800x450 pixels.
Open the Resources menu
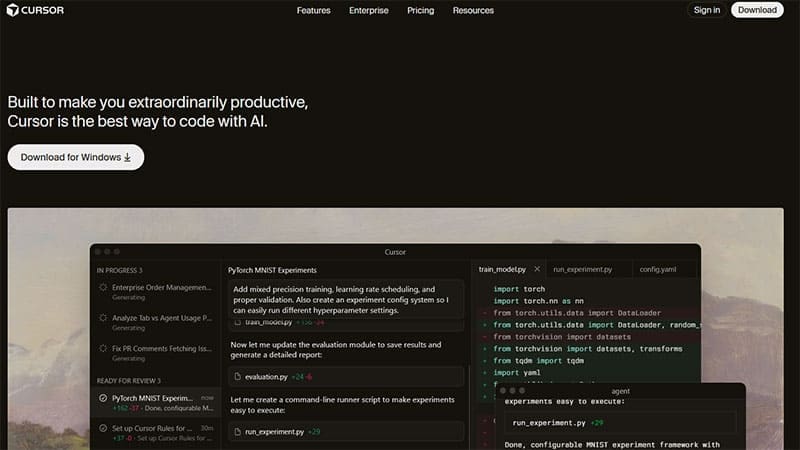click(473, 10)
